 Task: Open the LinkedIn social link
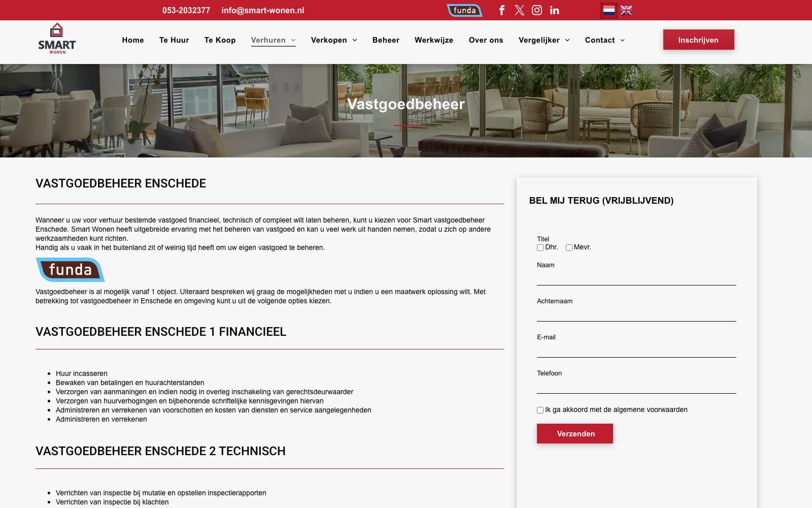pos(555,10)
